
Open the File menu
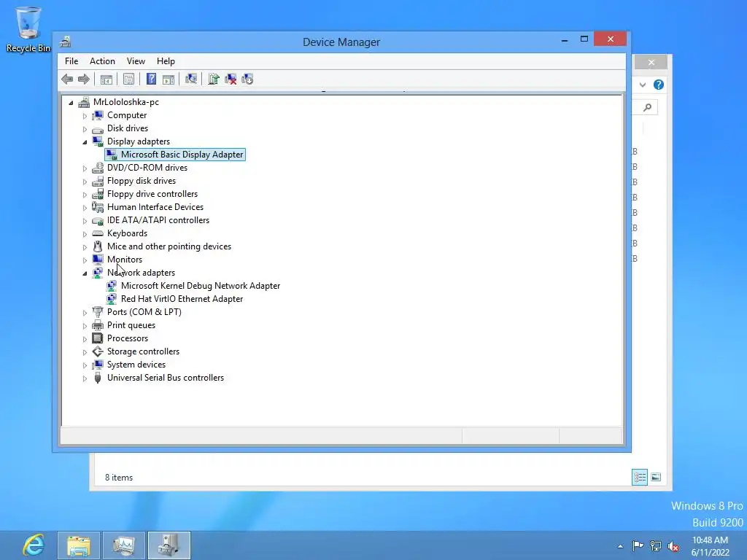pyautogui.click(x=71, y=61)
